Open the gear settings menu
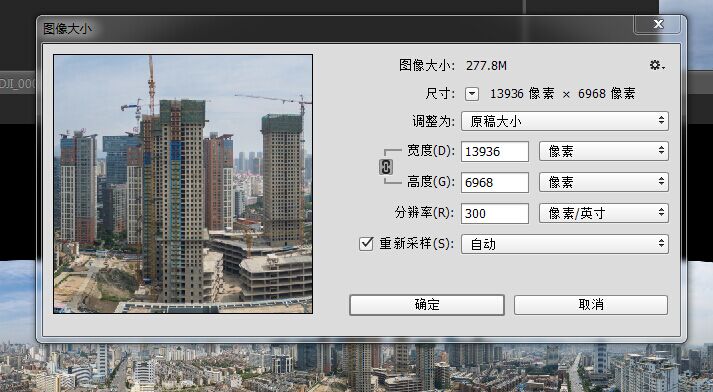The image size is (713, 392). click(x=657, y=65)
